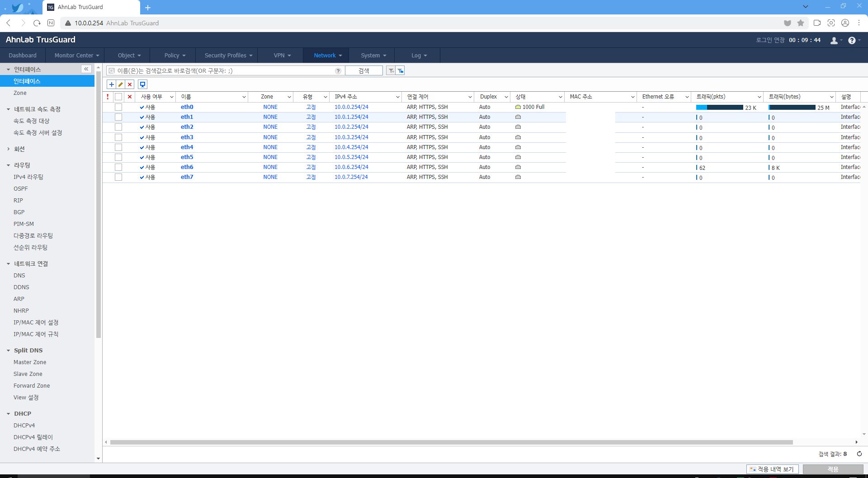Screen dimensions: 868x478
Task: Collapse the Split DNS tree section
Action: tap(8, 351)
